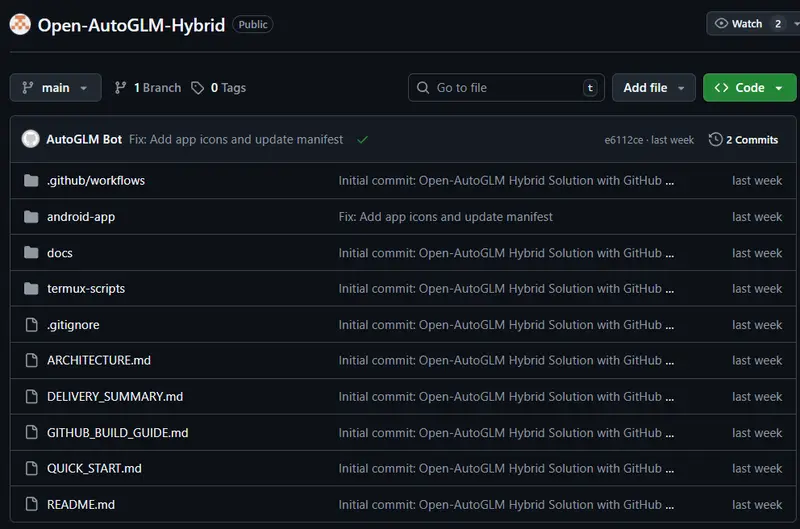Click the .gitignore file icon

click(x=31, y=325)
